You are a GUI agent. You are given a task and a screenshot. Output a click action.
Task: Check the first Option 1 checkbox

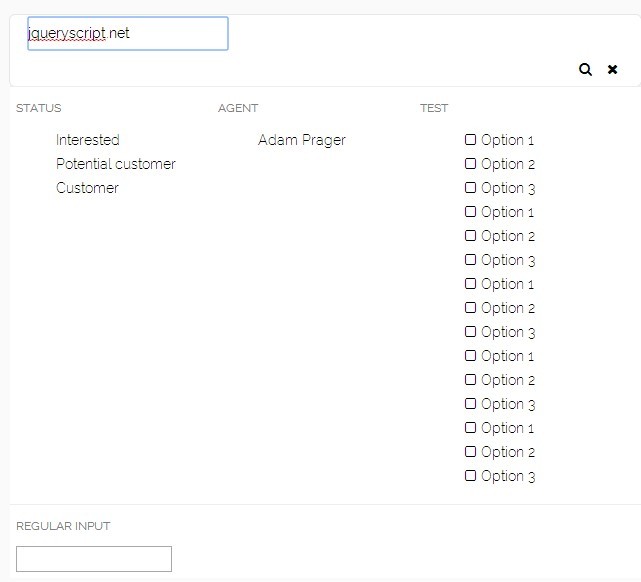pyautogui.click(x=471, y=140)
